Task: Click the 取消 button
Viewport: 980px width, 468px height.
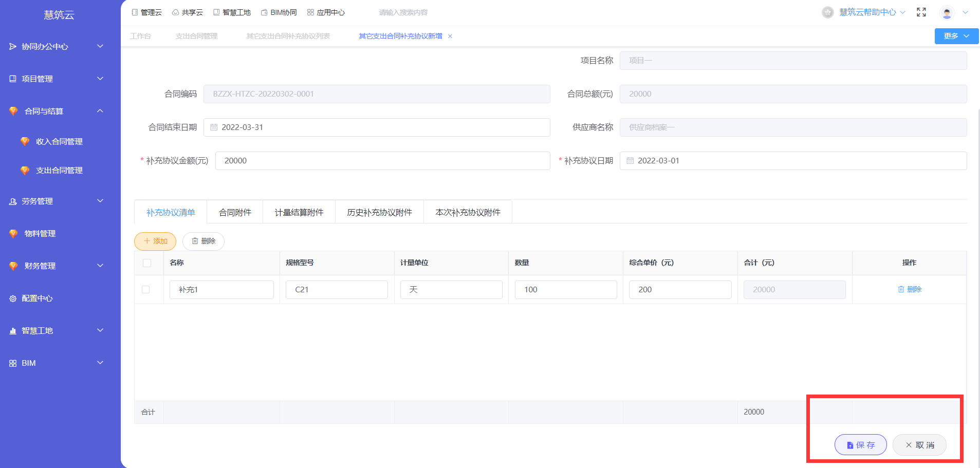Action: [919, 445]
